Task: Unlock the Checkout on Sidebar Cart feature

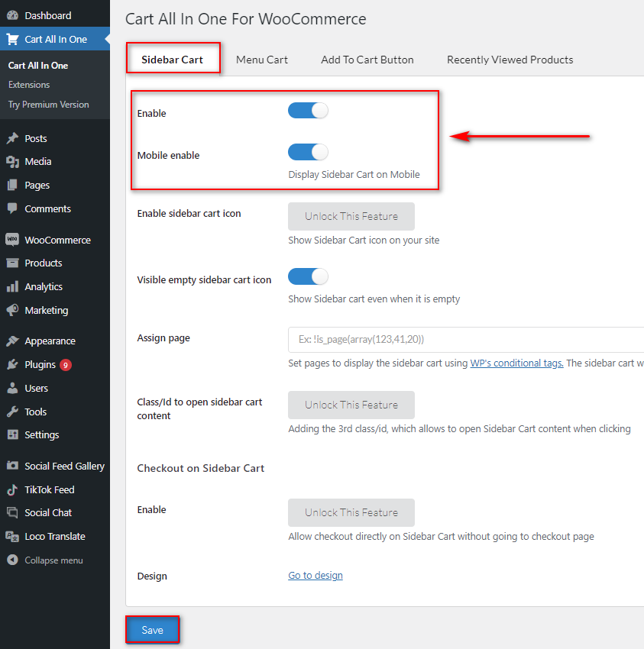Action: tap(351, 512)
